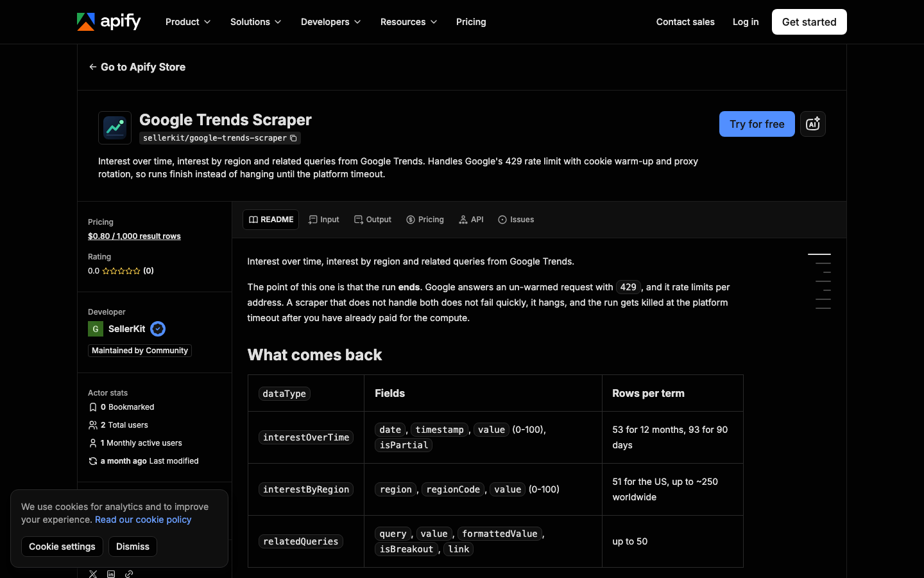This screenshot has width=924, height=578.
Task: Open the SellerKit developer profile
Action: coord(127,329)
